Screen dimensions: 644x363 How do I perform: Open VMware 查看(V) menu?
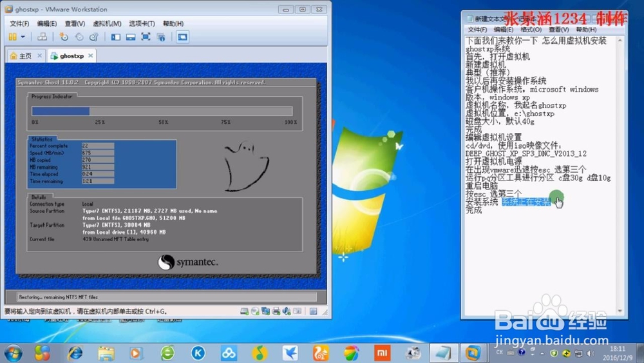(x=75, y=23)
